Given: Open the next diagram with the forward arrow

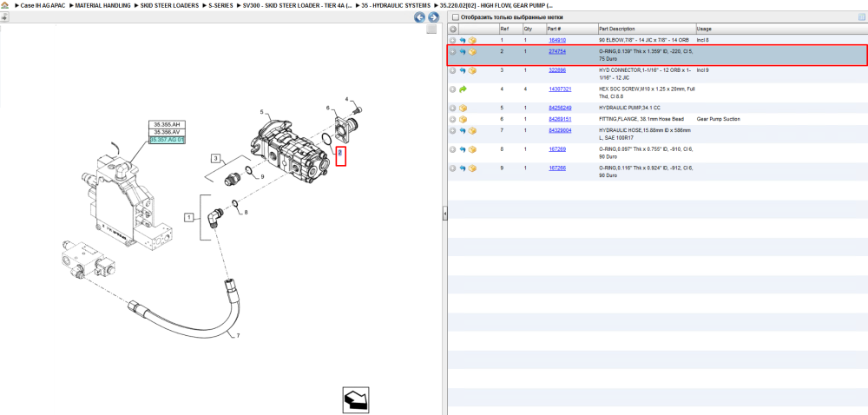Looking at the screenshot, I should pos(433,17).
